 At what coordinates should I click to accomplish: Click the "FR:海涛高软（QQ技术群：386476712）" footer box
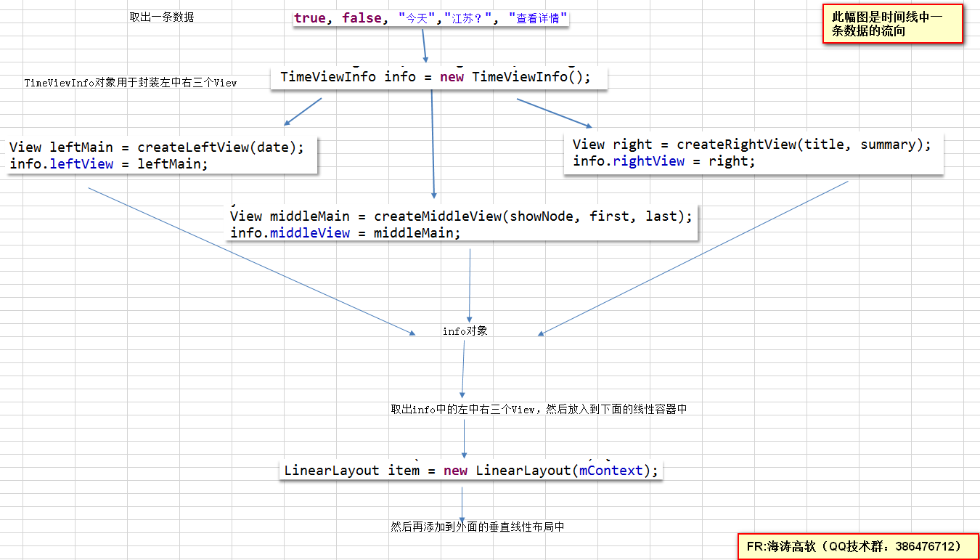(858, 546)
